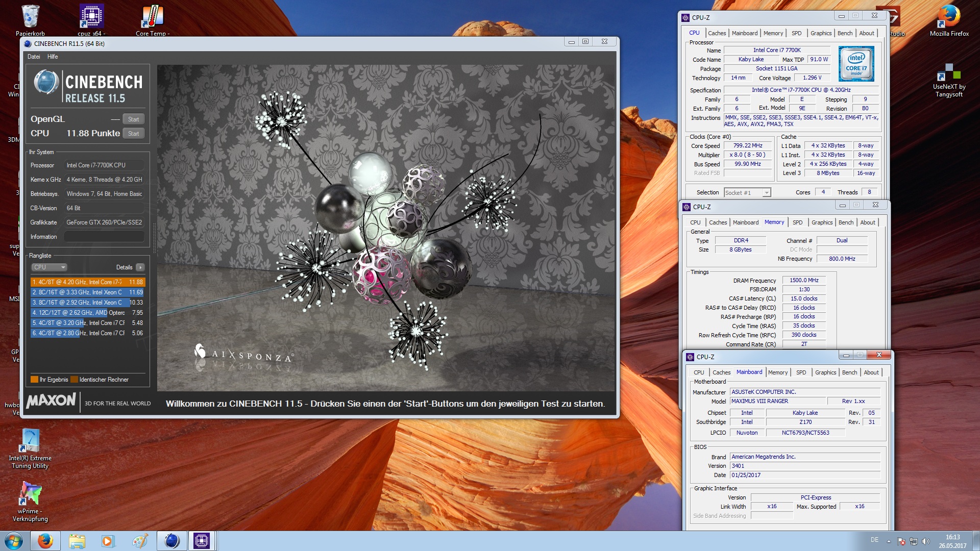Open SPD tab in Mainboard CPU-Z window

801,372
